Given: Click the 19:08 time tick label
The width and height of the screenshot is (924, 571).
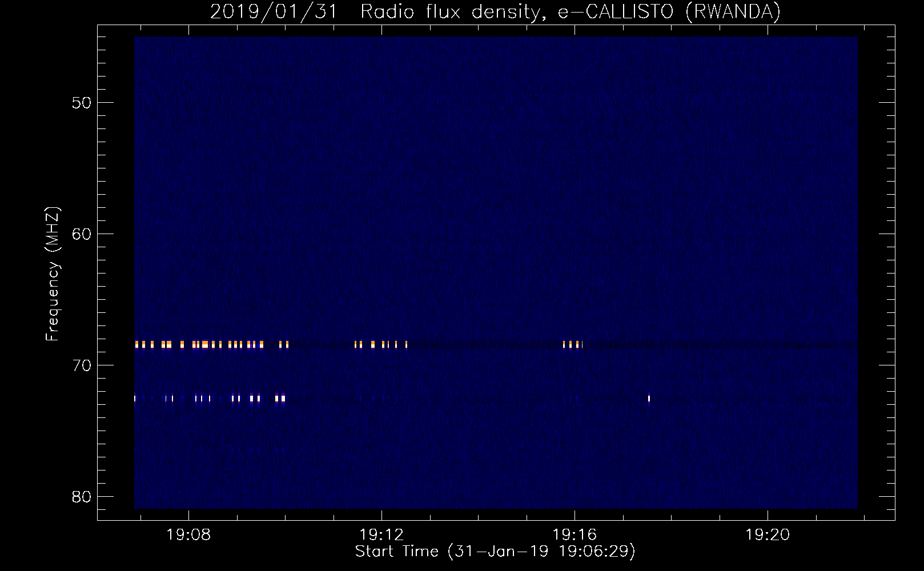Looking at the screenshot, I should coord(188,534).
